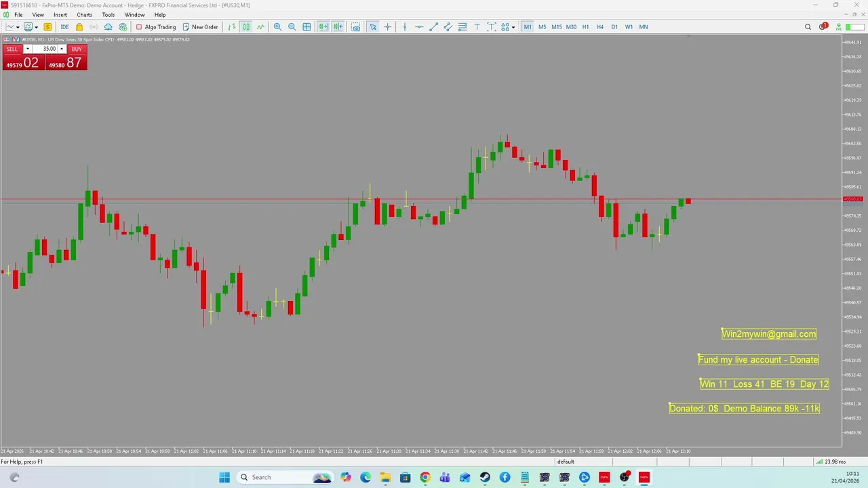This screenshot has width=868, height=488.
Task: Switch to the M15 timeframe
Action: click(x=556, y=27)
